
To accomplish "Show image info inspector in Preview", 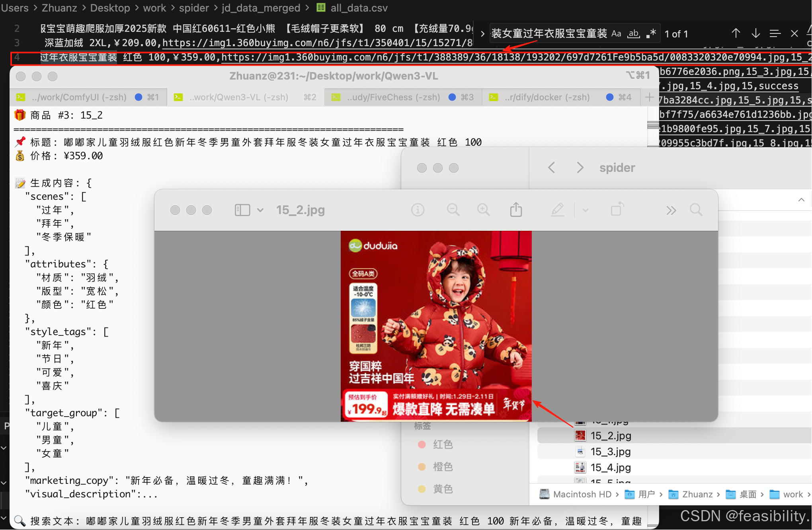I will click(418, 210).
